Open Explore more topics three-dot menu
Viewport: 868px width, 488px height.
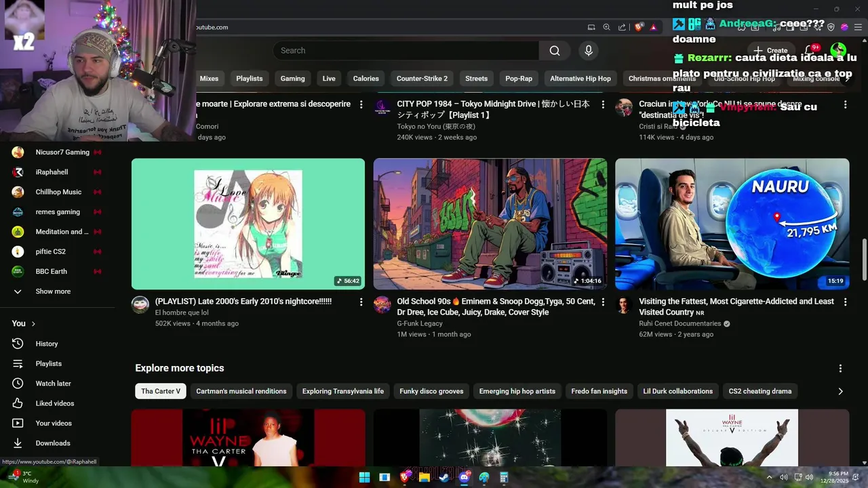tap(840, 369)
